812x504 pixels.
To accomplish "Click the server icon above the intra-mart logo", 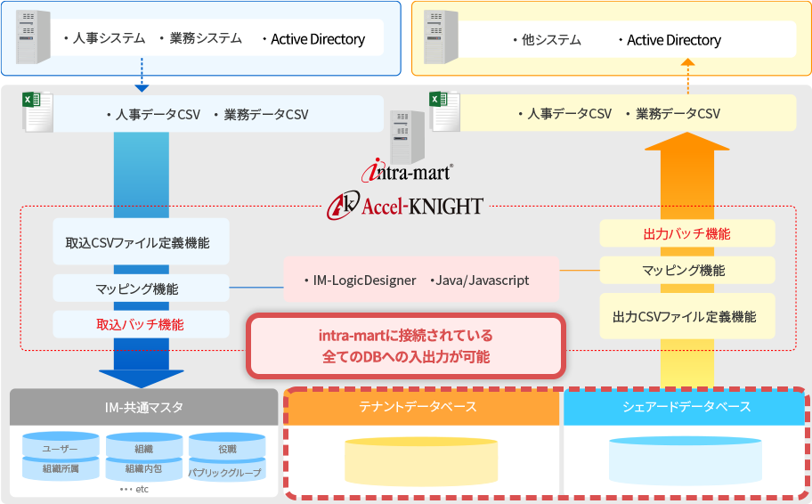I will (x=407, y=137).
